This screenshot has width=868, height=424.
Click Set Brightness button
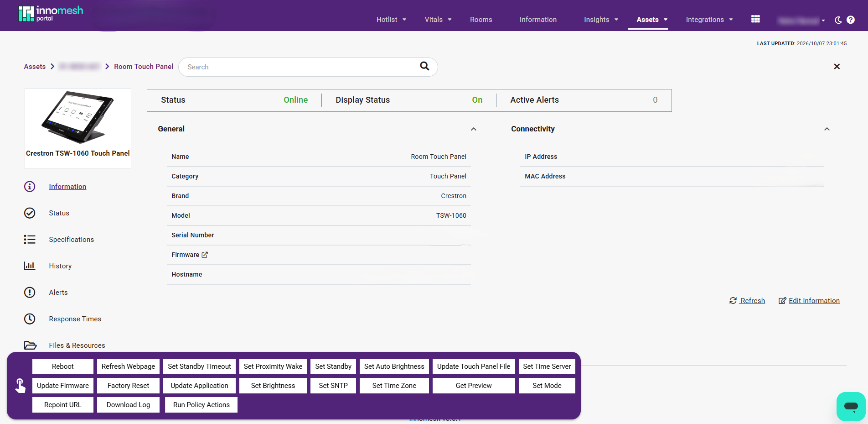[273, 386]
